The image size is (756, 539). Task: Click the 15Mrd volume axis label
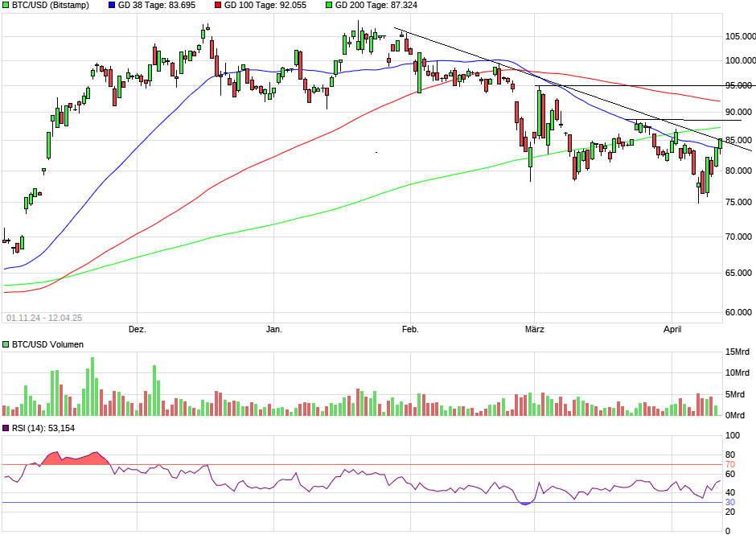click(x=738, y=352)
